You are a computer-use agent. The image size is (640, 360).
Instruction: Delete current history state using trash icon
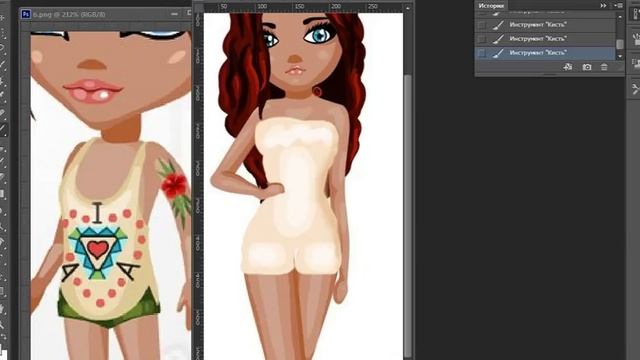604,67
